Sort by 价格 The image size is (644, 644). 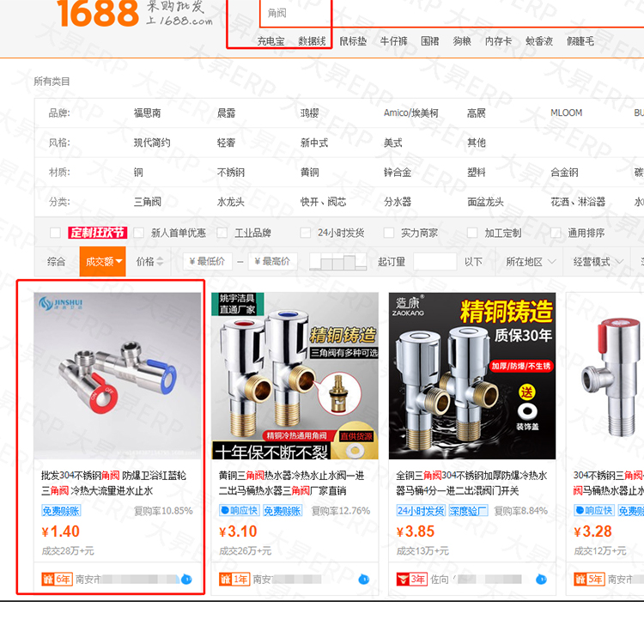(149, 262)
